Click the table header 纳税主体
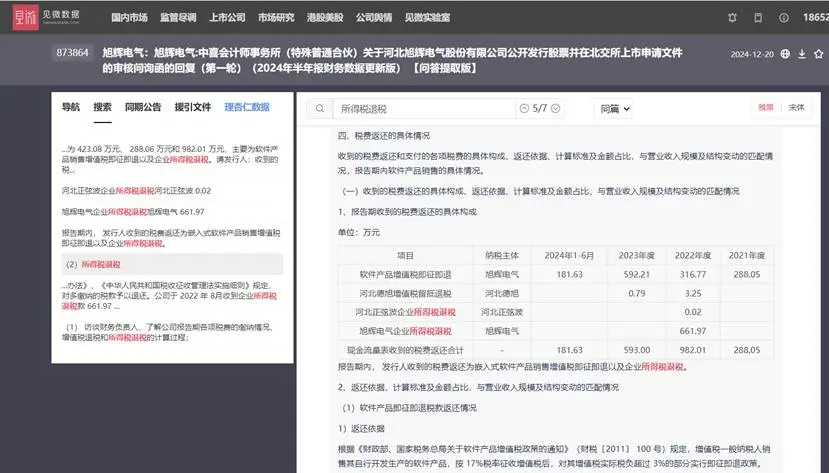Screen dimensions: 829x473 [502, 256]
